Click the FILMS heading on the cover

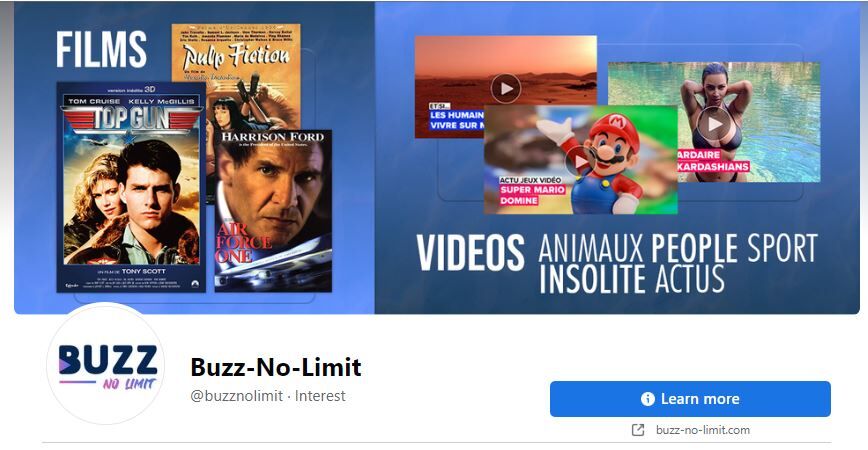[101, 49]
